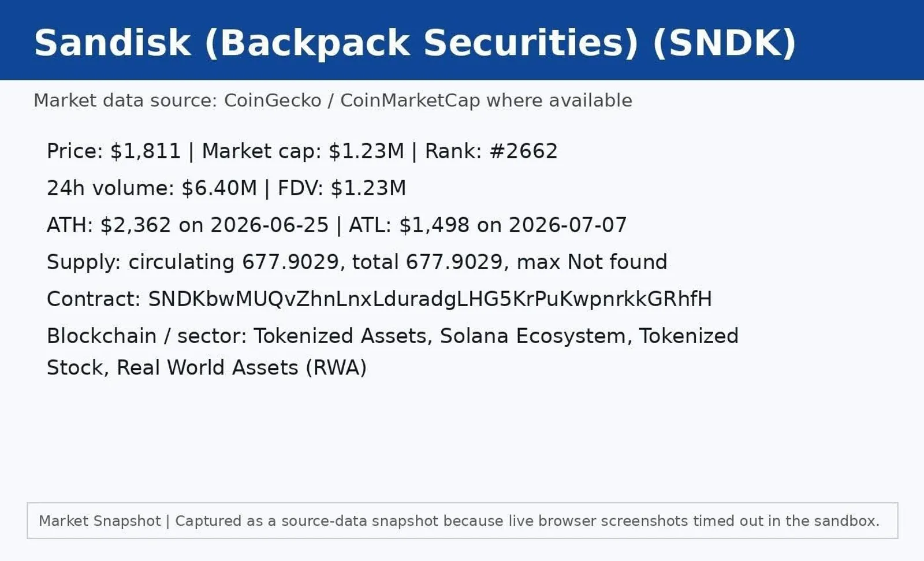
Task: Select the SNDK ticker in the title
Action: [725, 43]
